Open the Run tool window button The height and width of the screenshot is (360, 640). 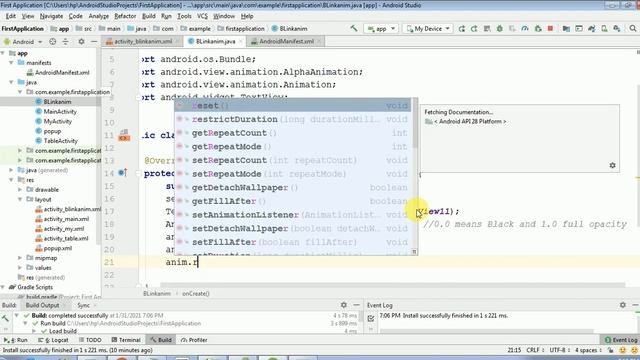(16, 340)
